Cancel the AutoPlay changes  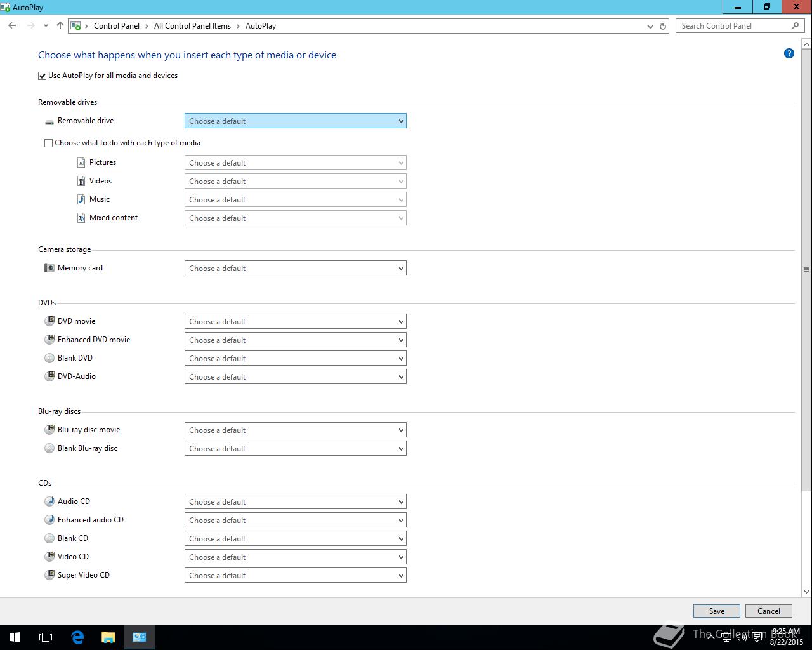(768, 611)
